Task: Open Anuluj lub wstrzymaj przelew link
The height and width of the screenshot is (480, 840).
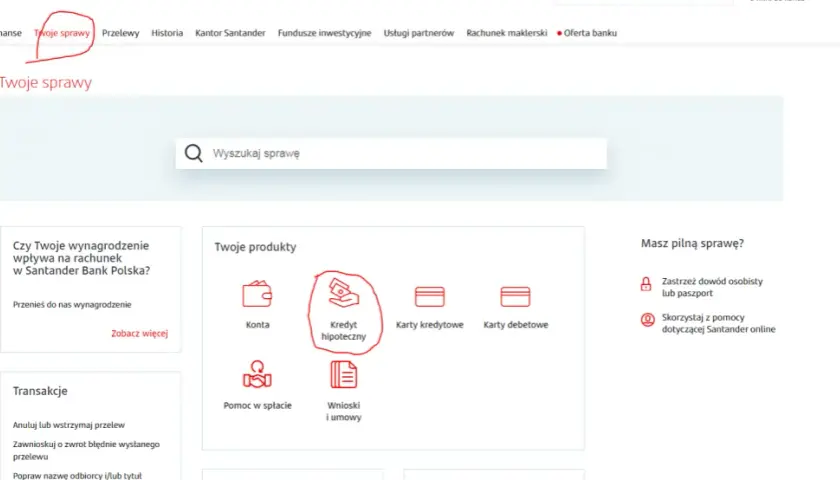Action: (69, 425)
